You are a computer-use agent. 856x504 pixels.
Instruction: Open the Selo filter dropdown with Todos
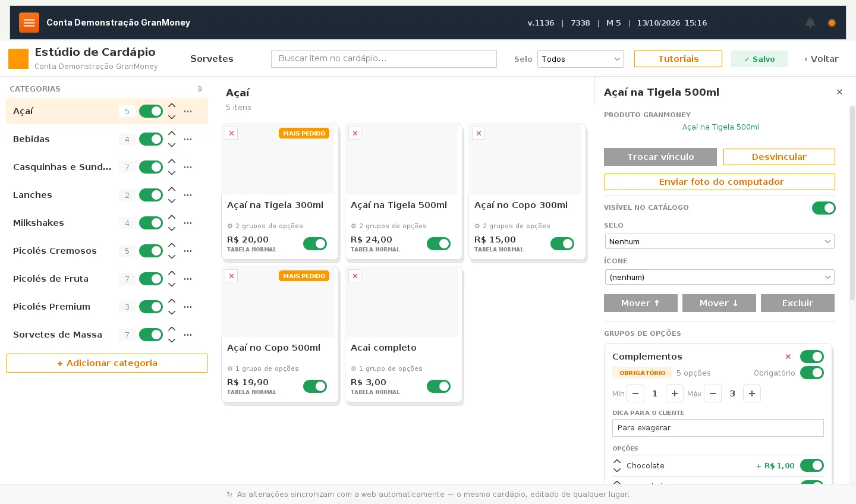click(581, 59)
